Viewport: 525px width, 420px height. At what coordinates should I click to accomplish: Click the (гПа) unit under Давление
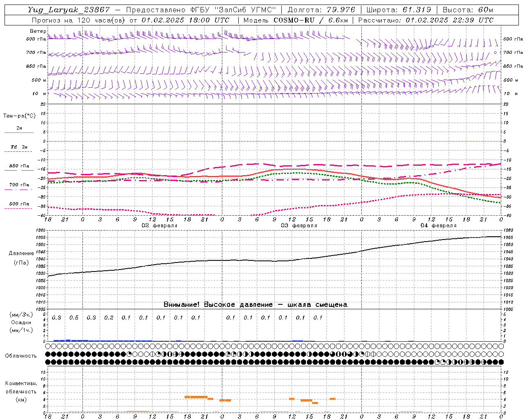[21, 263]
